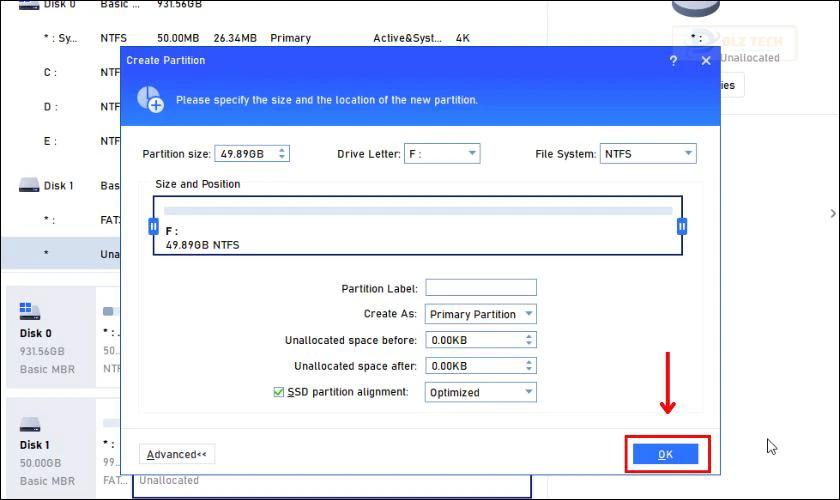Click the Active&Syst... status cell
Viewport: 840px width, 500px height.
(407, 38)
